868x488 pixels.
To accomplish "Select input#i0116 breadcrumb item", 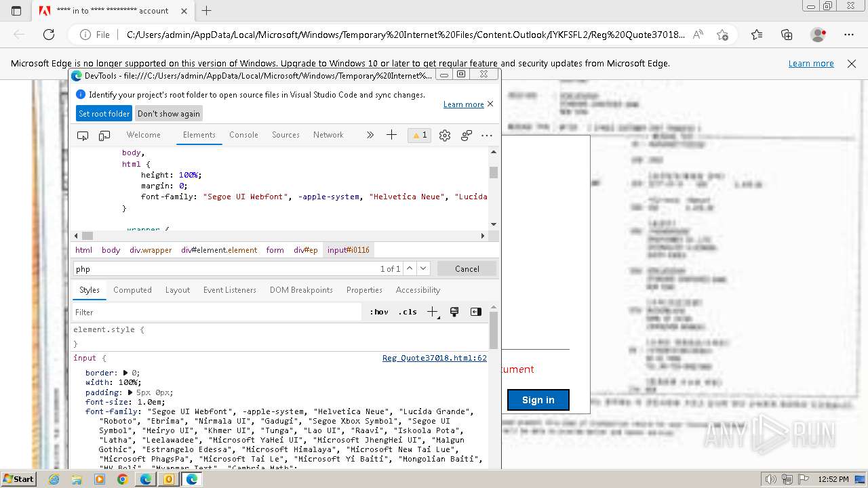I will (x=349, y=250).
